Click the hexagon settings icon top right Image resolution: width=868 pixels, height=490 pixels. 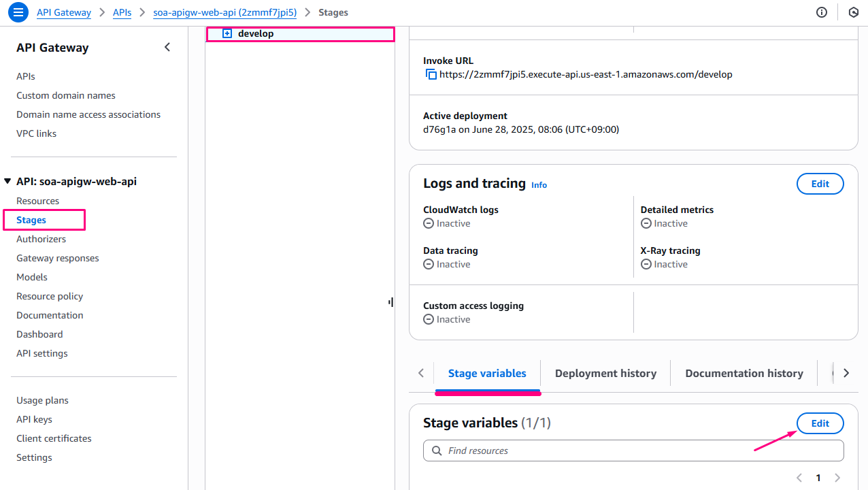point(853,12)
